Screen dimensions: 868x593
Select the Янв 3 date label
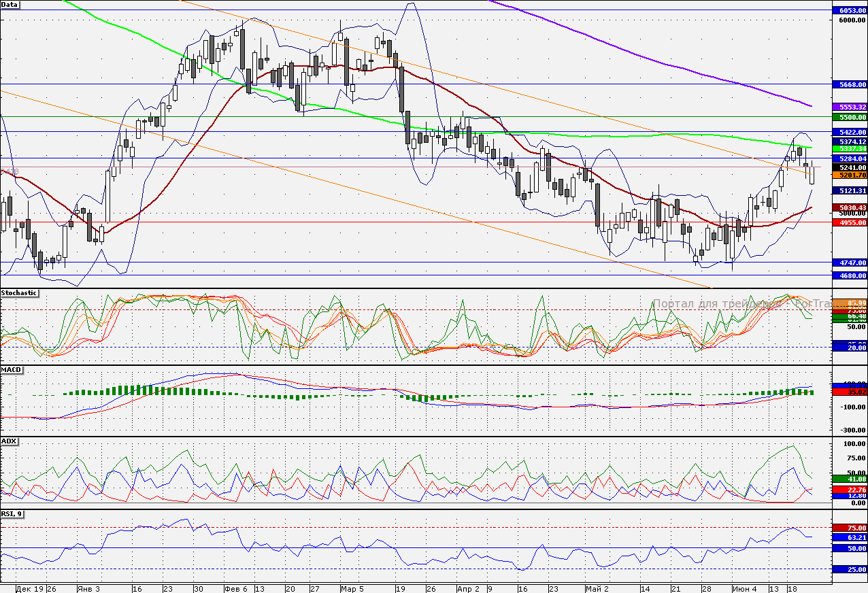coord(89,589)
